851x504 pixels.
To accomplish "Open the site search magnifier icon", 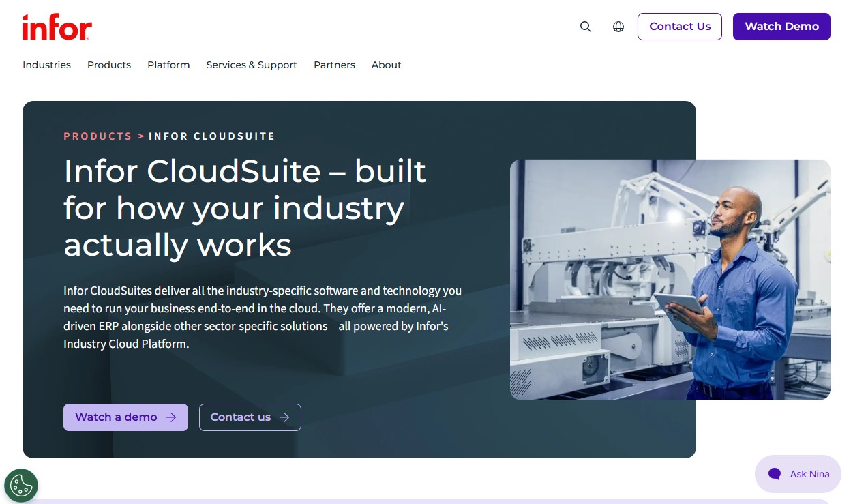I will pyautogui.click(x=586, y=27).
